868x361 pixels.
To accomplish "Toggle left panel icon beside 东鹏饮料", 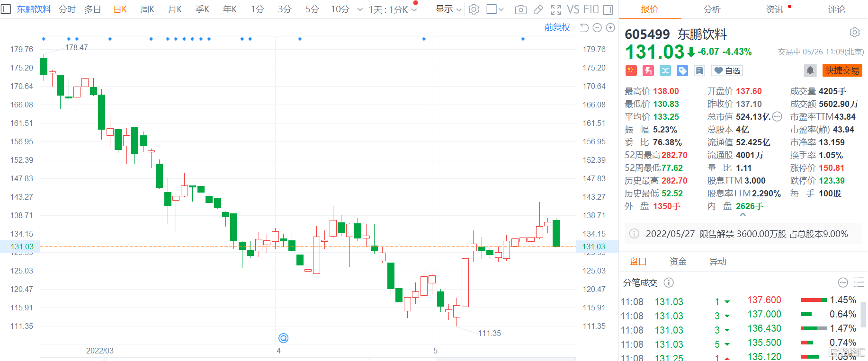I will click(6, 9).
